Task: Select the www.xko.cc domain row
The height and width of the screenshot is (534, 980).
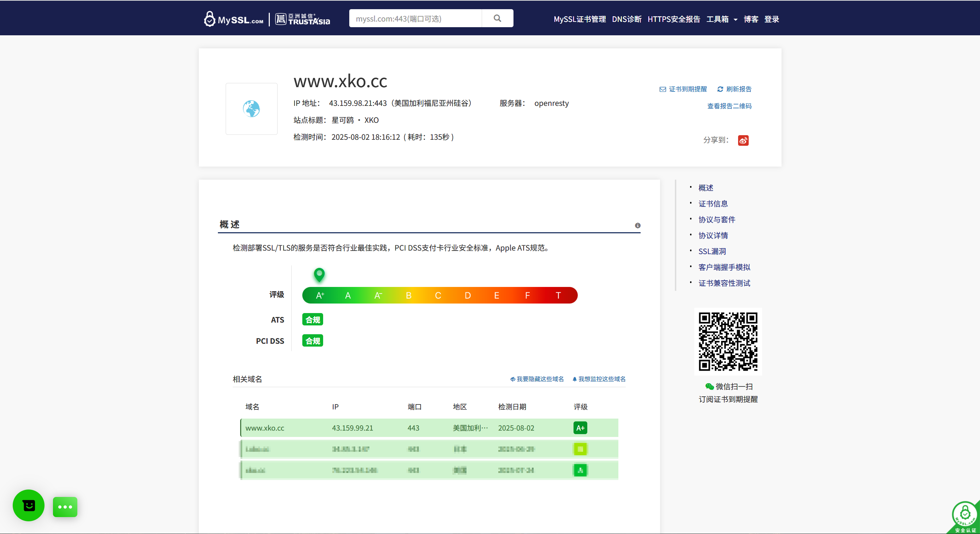Action: pyautogui.click(x=429, y=428)
